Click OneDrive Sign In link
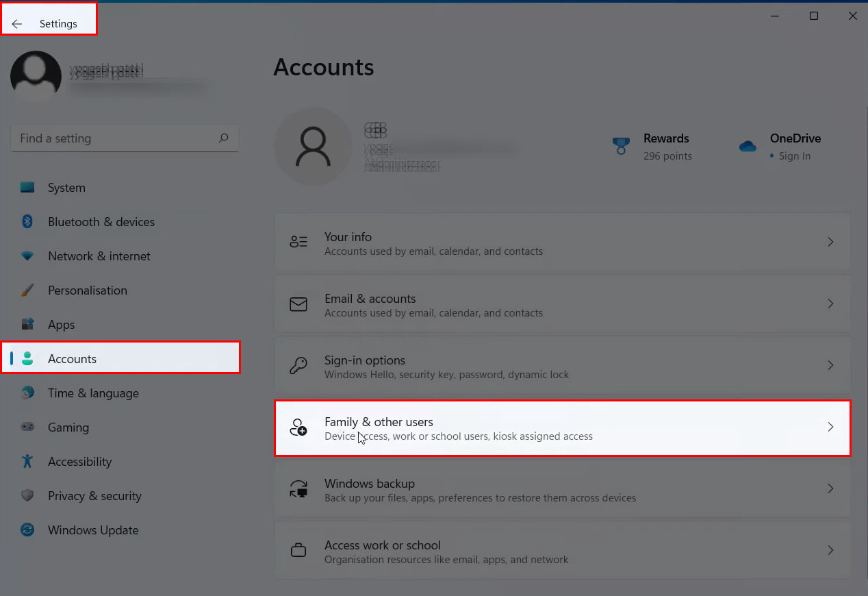Viewport: 868px width, 596px height. tap(794, 156)
